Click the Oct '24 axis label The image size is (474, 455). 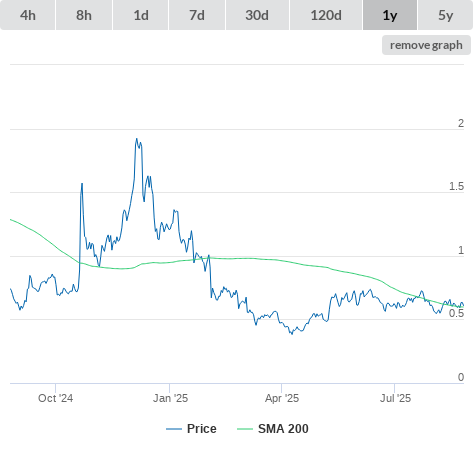pos(55,398)
